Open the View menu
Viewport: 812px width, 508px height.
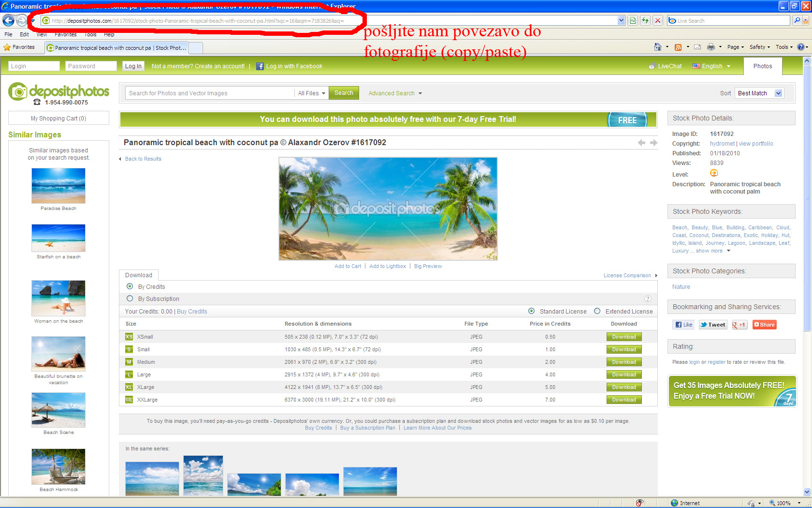pyautogui.click(x=42, y=34)
